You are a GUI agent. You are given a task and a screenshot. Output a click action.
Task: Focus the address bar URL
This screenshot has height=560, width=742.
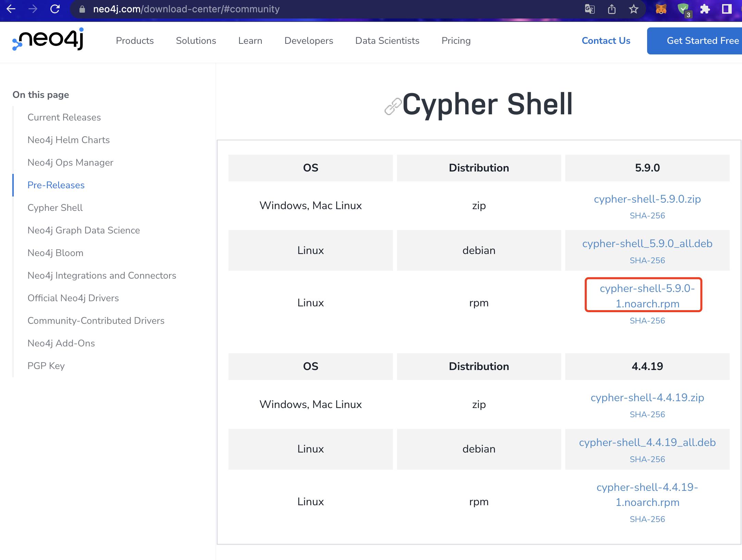(186, 9)
